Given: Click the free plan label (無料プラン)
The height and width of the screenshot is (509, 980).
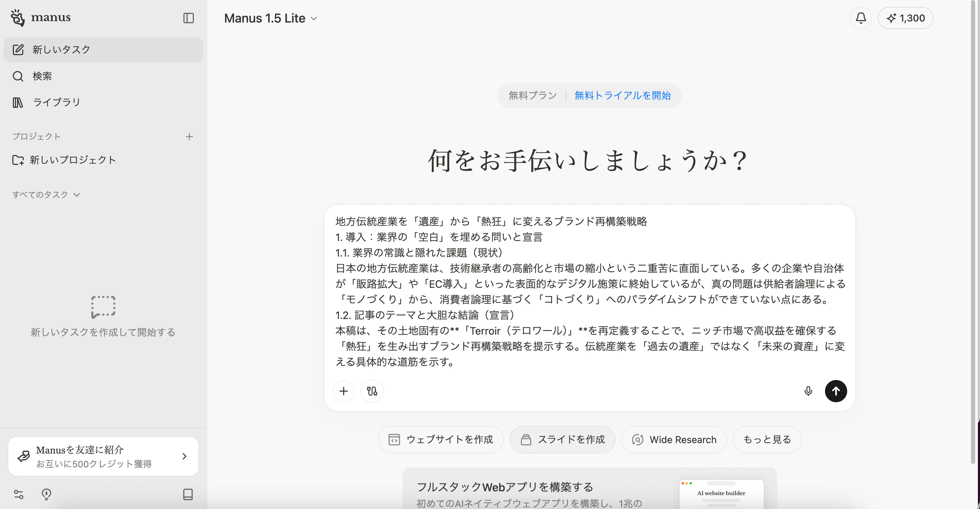Looking at the screenshot, I should click(x=533, y=95).
